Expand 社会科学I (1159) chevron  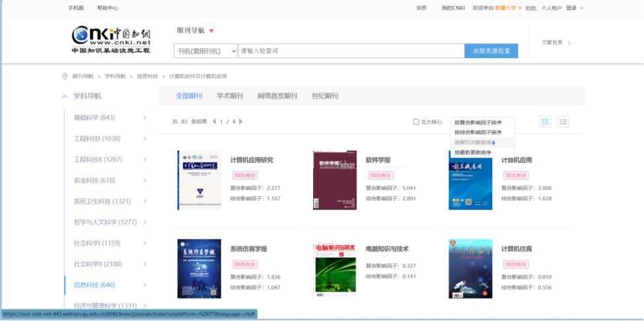(x=145, y=243)
